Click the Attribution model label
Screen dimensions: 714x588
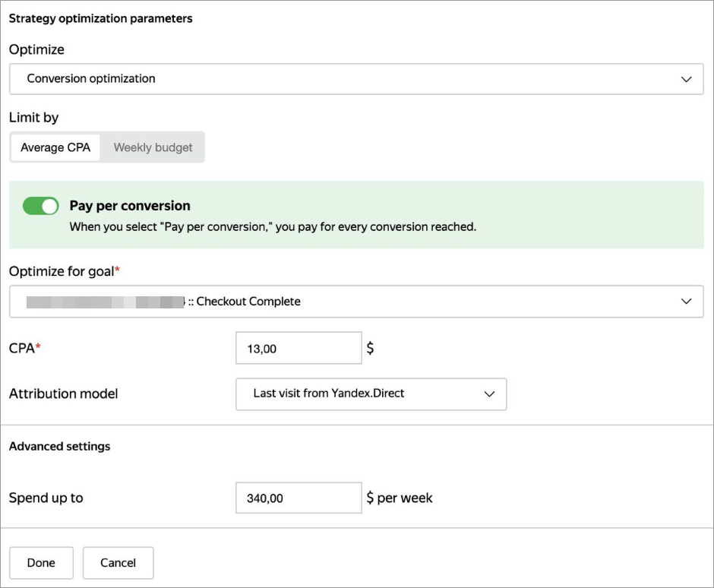(63, 394)
